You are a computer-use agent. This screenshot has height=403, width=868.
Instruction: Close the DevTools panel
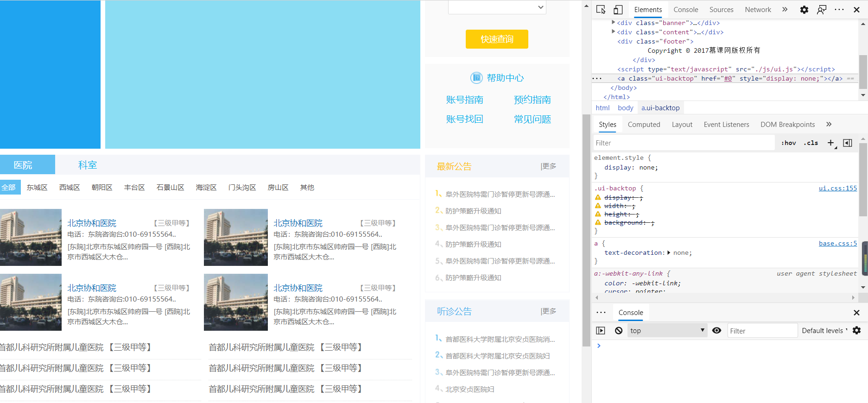(856, 10)
